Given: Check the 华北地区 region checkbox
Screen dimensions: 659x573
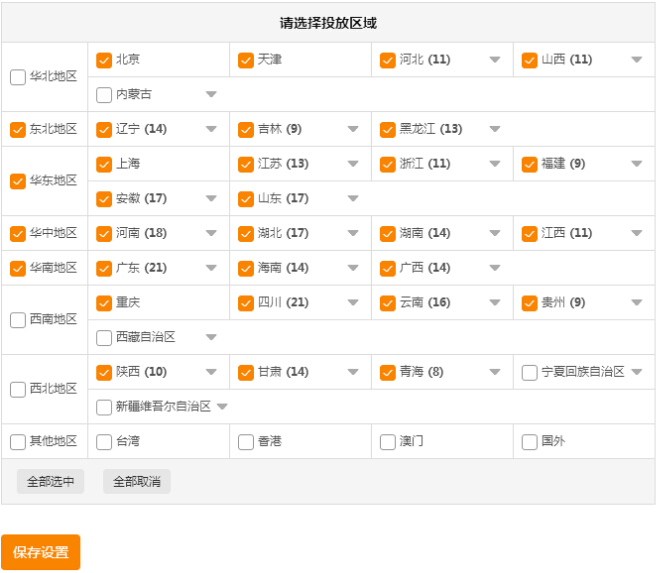Looking at the screenshot, I should (18, 77).
